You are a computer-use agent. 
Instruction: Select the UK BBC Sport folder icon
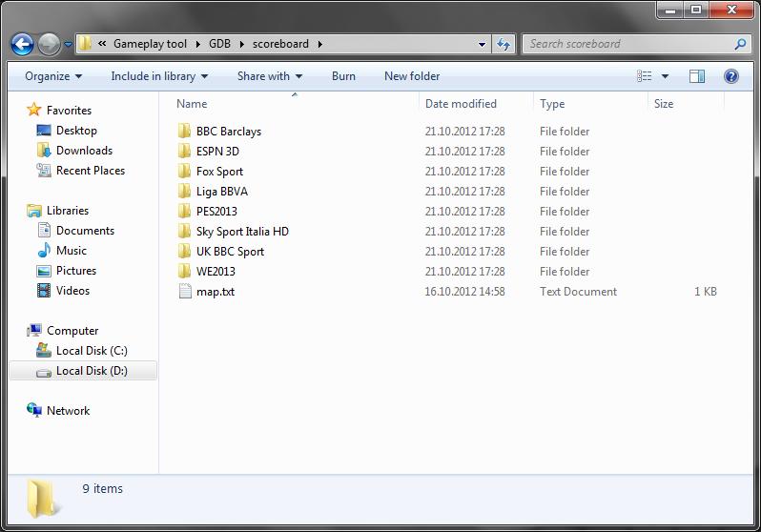184,251
